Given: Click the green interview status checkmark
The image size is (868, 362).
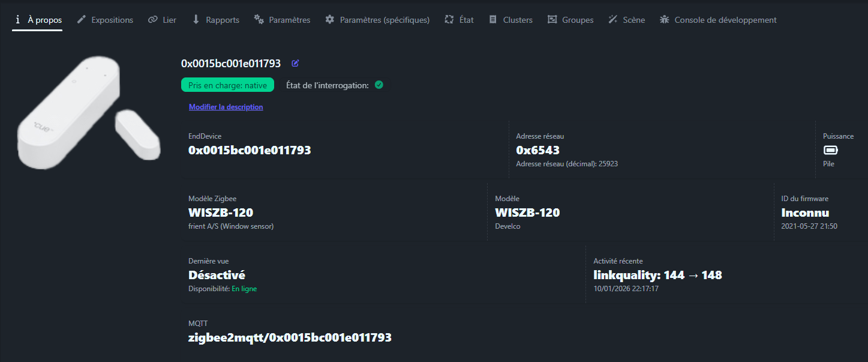Looking at the screenshot, I should pos(379,85).
